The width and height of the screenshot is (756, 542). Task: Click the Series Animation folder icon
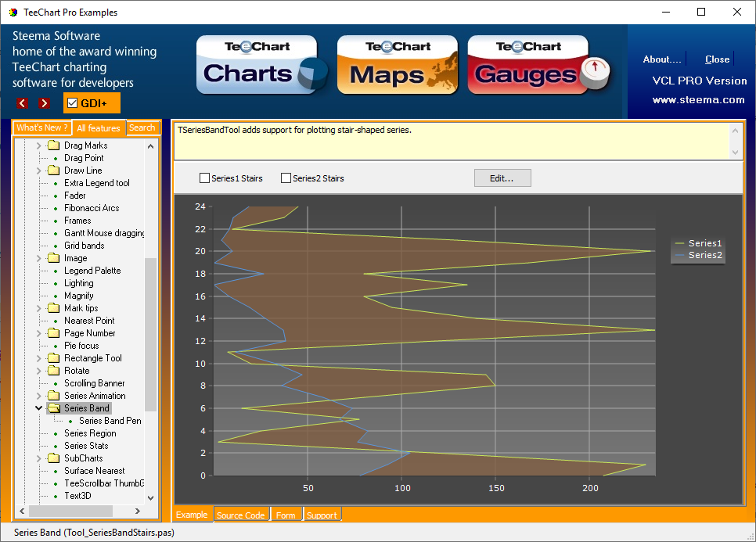click(x=53, y=396)
